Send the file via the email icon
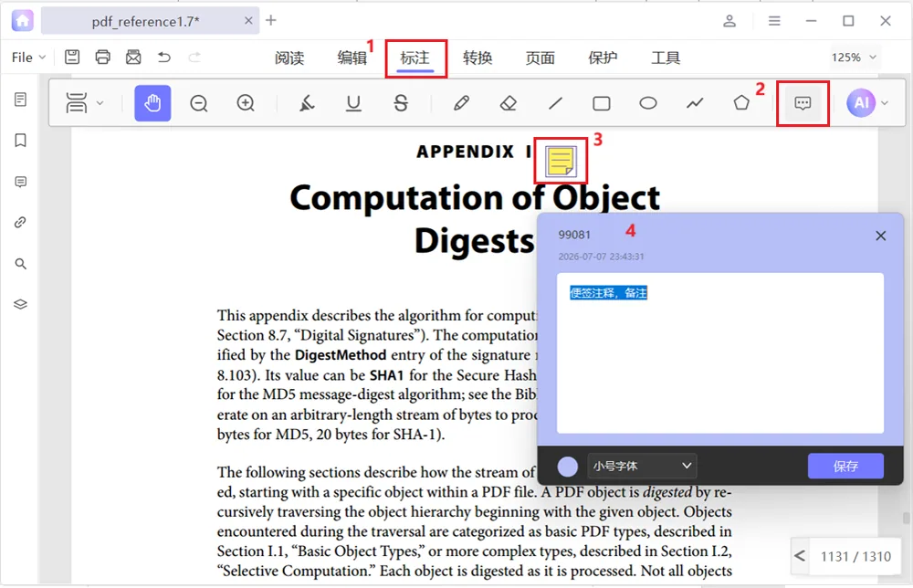The image size is (913, 588). click(133, 57)
